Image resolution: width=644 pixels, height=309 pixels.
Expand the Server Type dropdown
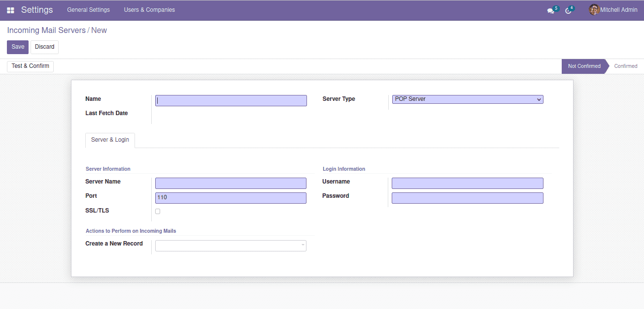[467, 99]
